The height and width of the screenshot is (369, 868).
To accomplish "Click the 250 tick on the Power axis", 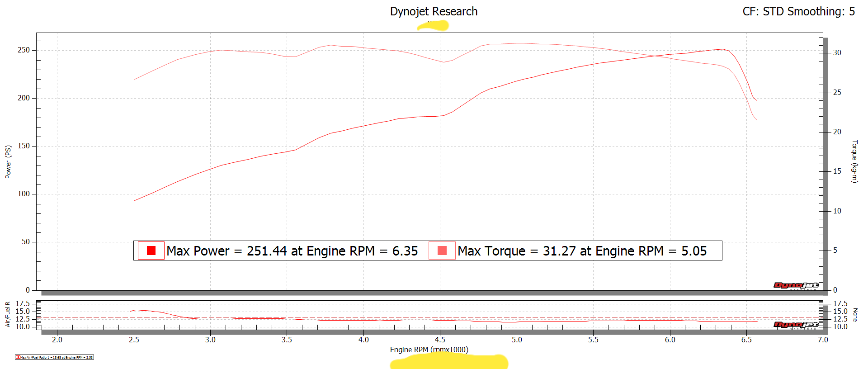I will tap(24, 50).
